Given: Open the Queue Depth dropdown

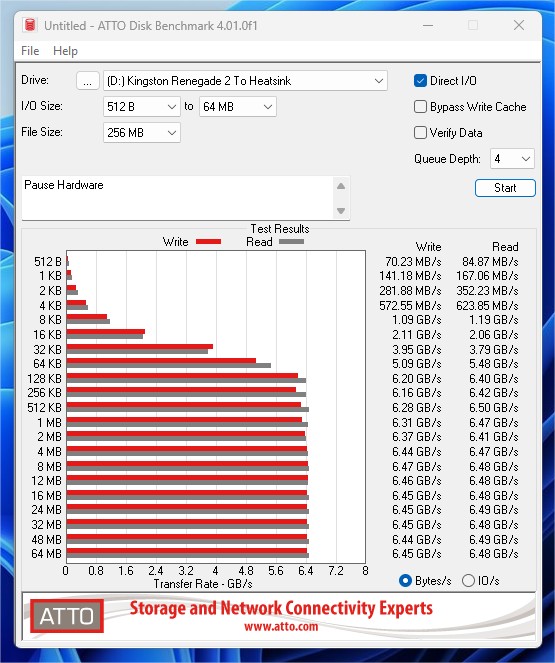Looking at the screenshot, I should [x=512, y=159].
